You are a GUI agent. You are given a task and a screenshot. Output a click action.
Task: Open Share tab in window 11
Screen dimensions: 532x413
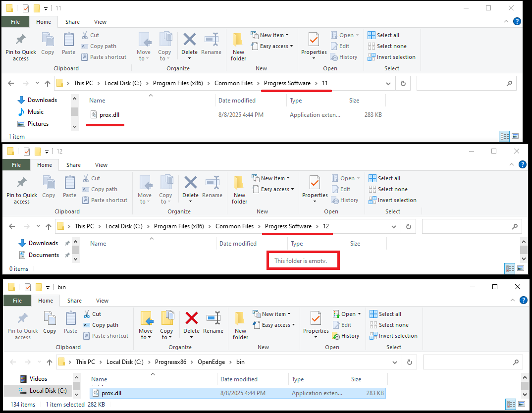click(73, 22)
